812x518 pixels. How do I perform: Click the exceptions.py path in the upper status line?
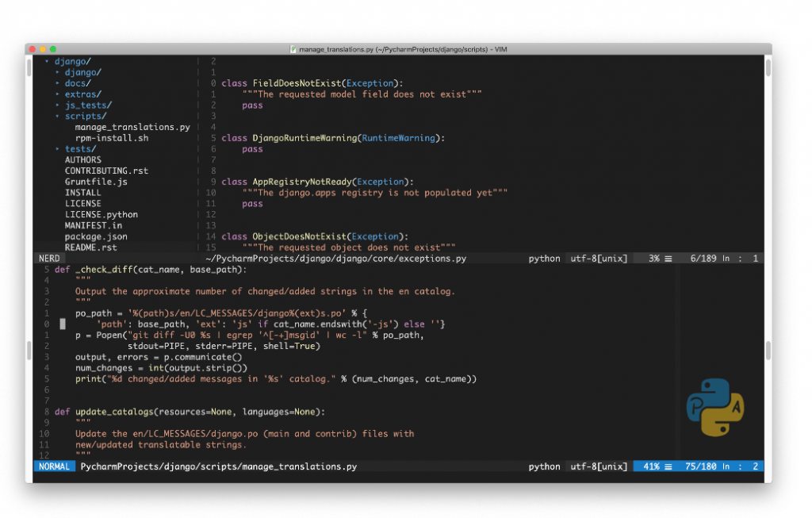(x=335, y=259)
